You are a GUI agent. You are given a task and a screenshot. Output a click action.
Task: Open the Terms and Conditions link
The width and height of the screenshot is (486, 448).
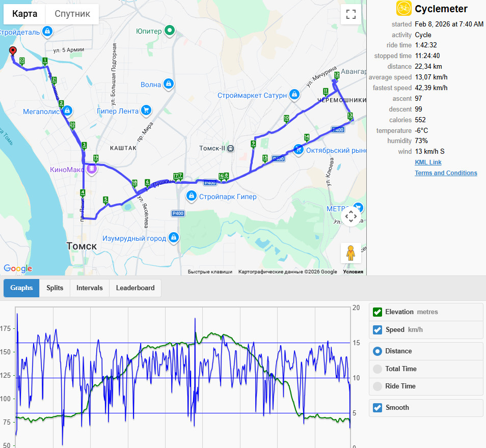click(x=446, y=173)
